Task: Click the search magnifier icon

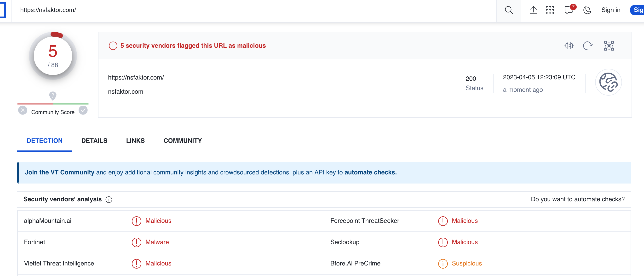Action: (x=509, y=10)
